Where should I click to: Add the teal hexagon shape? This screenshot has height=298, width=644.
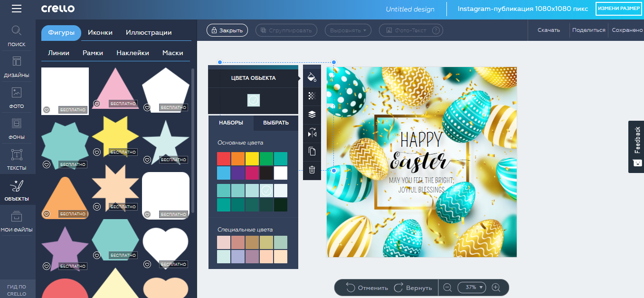point(115,239)
